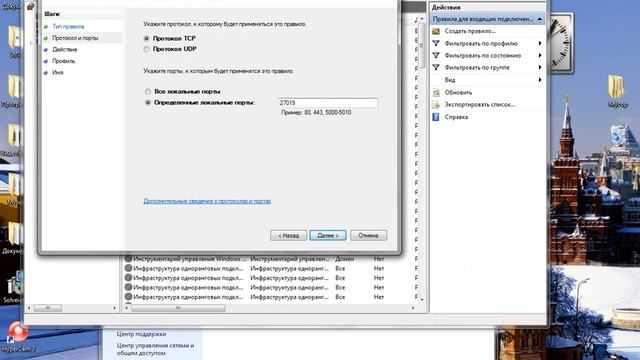Click the filter icon beside 'Фильтровать по группе'
Image resolution: width=640 pixels, height=360 pixels.
[436, 67]
